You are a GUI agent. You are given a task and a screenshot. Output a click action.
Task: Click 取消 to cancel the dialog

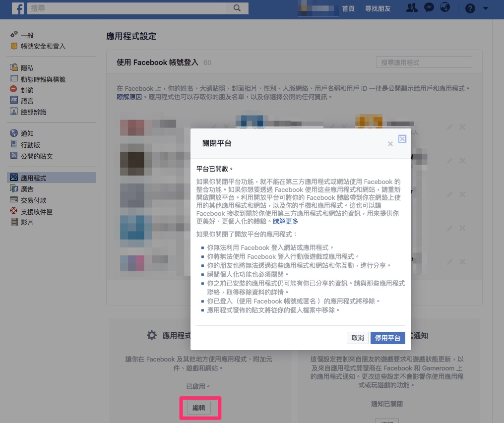pyautogui.click(x=358, y=338)
